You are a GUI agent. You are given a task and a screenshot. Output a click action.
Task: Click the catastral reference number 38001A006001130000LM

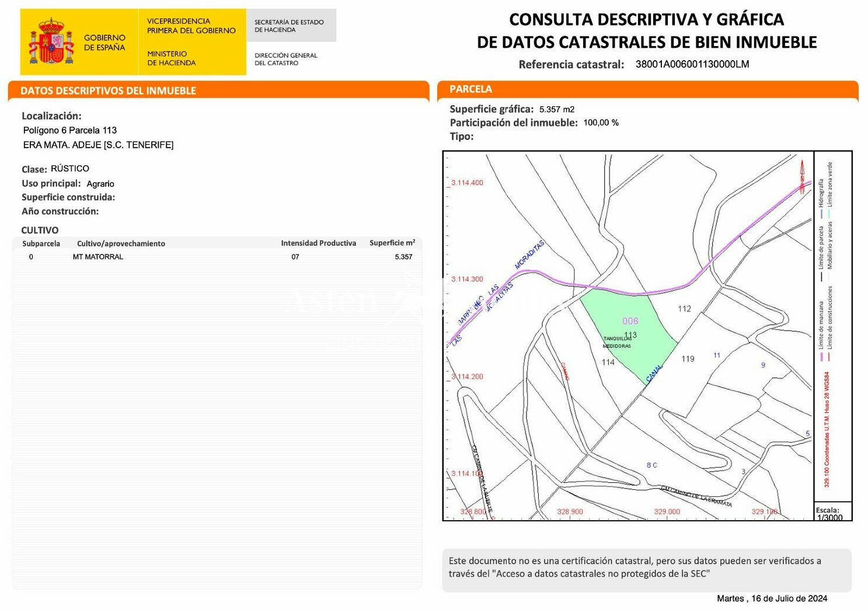692,64
